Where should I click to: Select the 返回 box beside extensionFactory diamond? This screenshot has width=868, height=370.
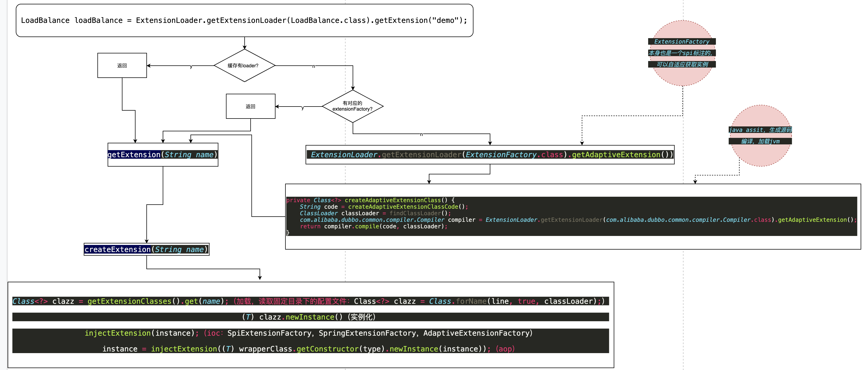tap(250, 106)
